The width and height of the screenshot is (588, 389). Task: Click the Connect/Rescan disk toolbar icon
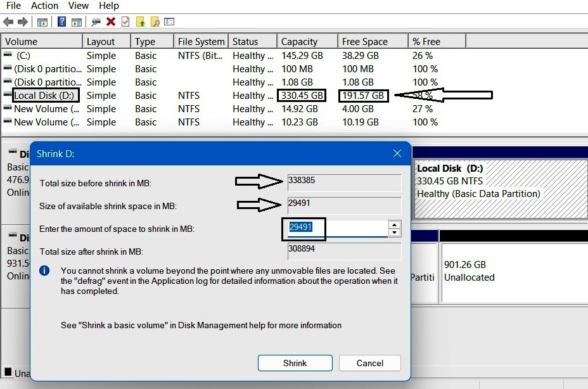96,22
